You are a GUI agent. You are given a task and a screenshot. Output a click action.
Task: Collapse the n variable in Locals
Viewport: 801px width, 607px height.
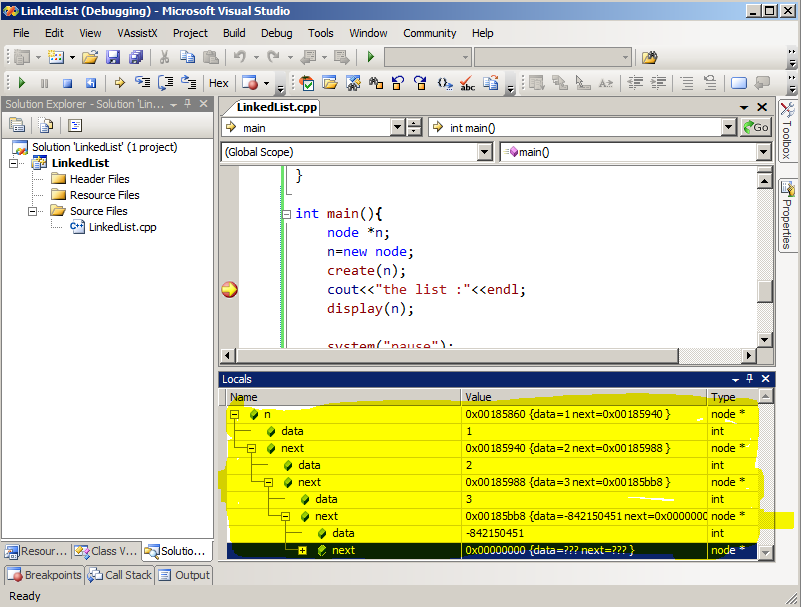(234, 414)
